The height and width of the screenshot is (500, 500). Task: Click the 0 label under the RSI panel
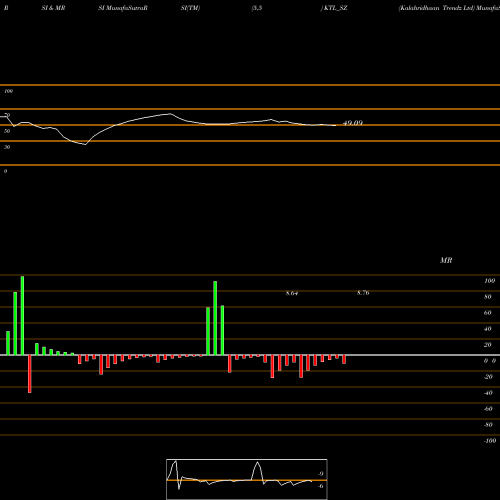coord(5,171)
